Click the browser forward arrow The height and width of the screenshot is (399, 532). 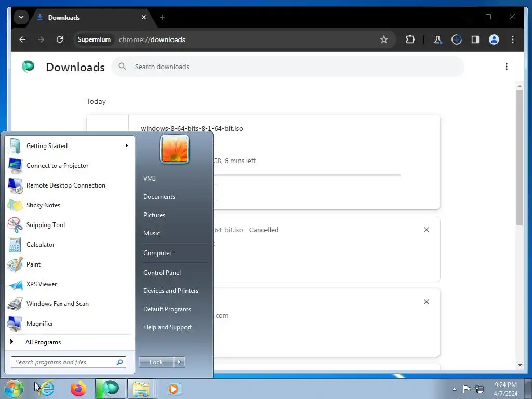pos(41,39)
